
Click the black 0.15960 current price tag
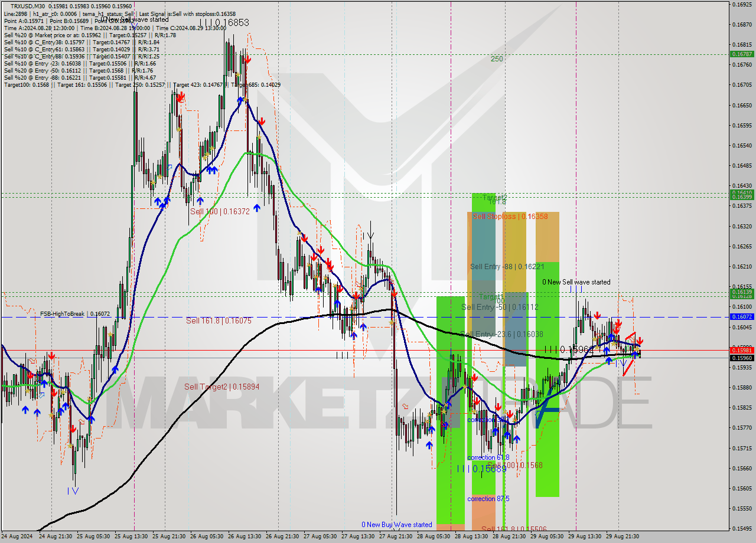pyautogui.click(x=742, y=358)
